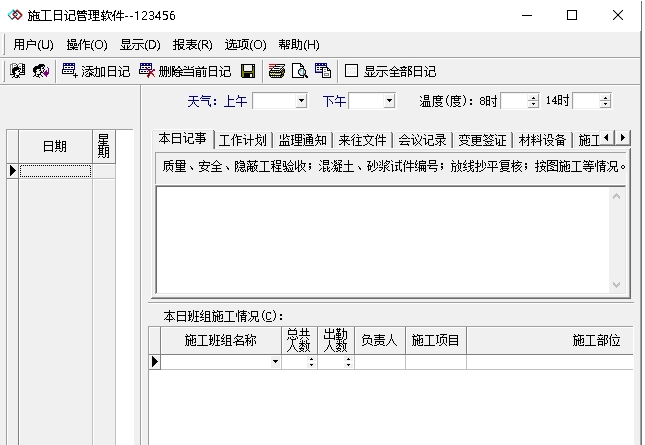645x445 pixels.
Task: Open the 操作(O) menu
Action: pos(87,44)
